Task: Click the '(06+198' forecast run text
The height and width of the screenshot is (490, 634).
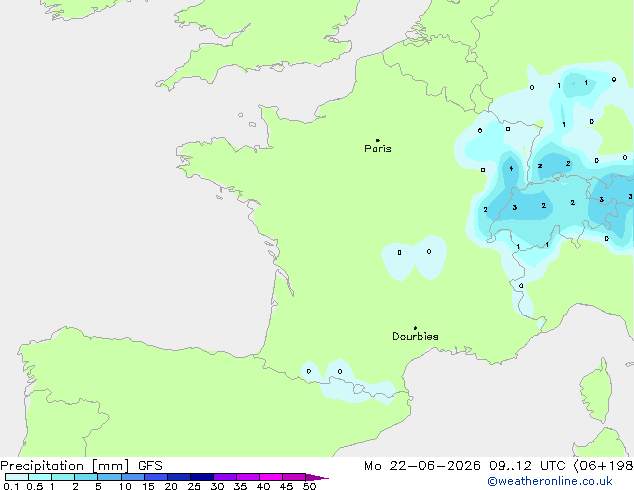Action: [603, 466]
